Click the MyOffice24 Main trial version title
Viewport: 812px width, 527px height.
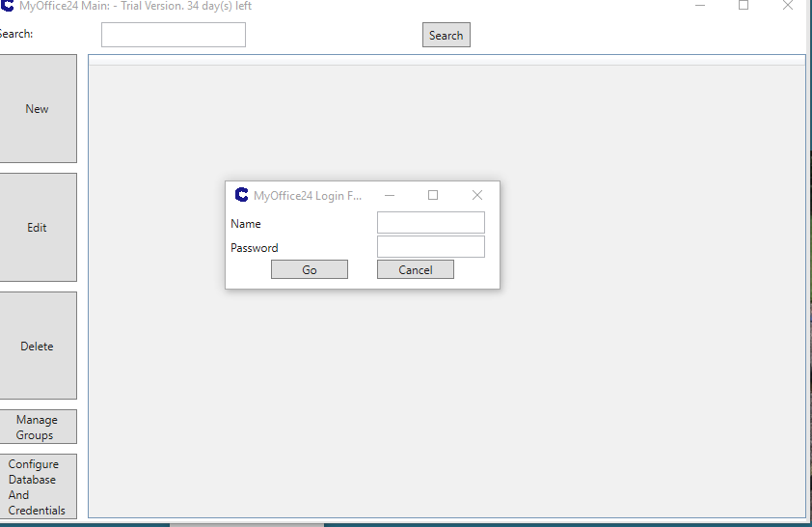[135, 6]
